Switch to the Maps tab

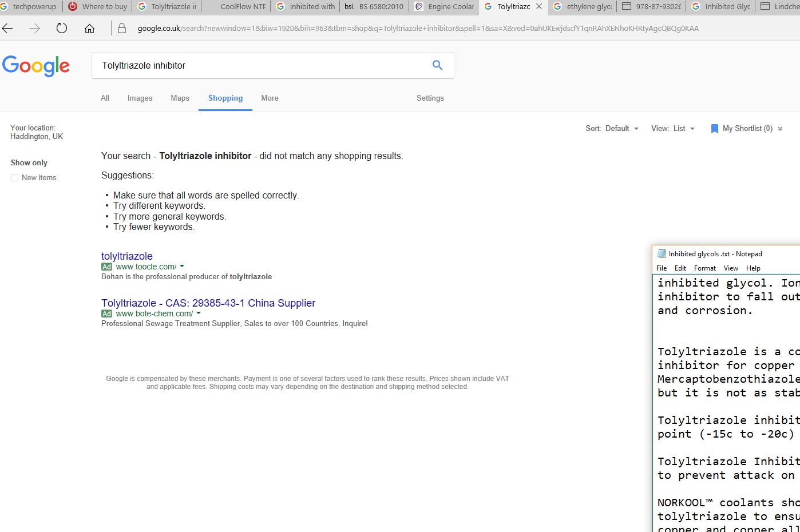(180, 98)
